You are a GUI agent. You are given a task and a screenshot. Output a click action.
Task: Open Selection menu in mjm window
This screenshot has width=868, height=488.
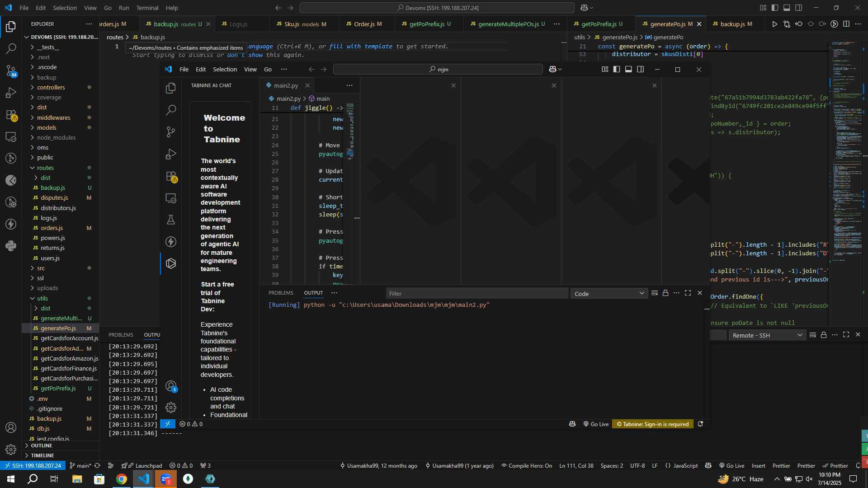click(x=225, y=69)
